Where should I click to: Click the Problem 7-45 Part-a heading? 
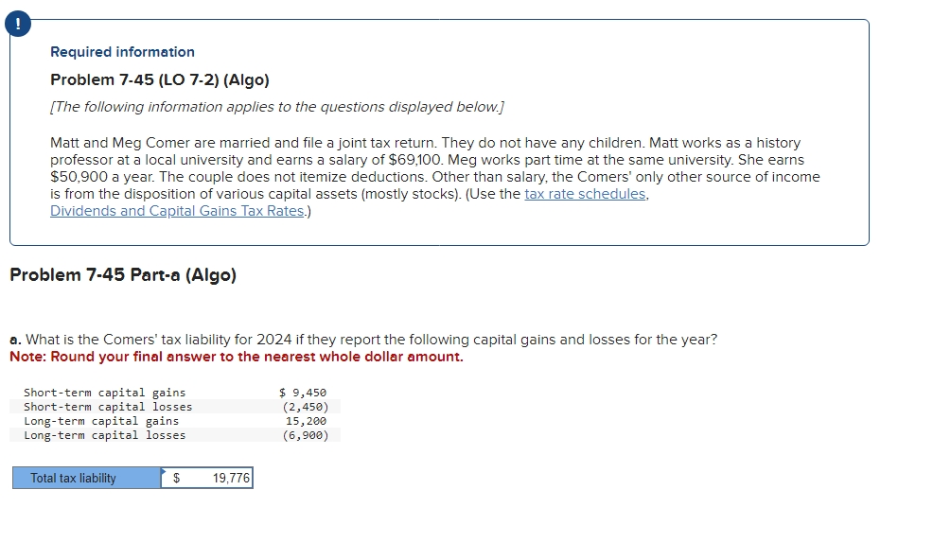[x=123, y=275]
